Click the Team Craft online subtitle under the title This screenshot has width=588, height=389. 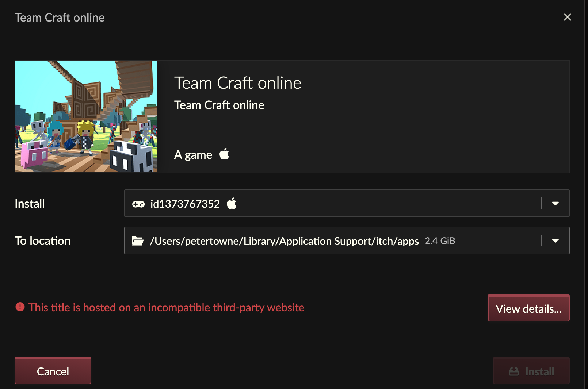tap(219, 105)
